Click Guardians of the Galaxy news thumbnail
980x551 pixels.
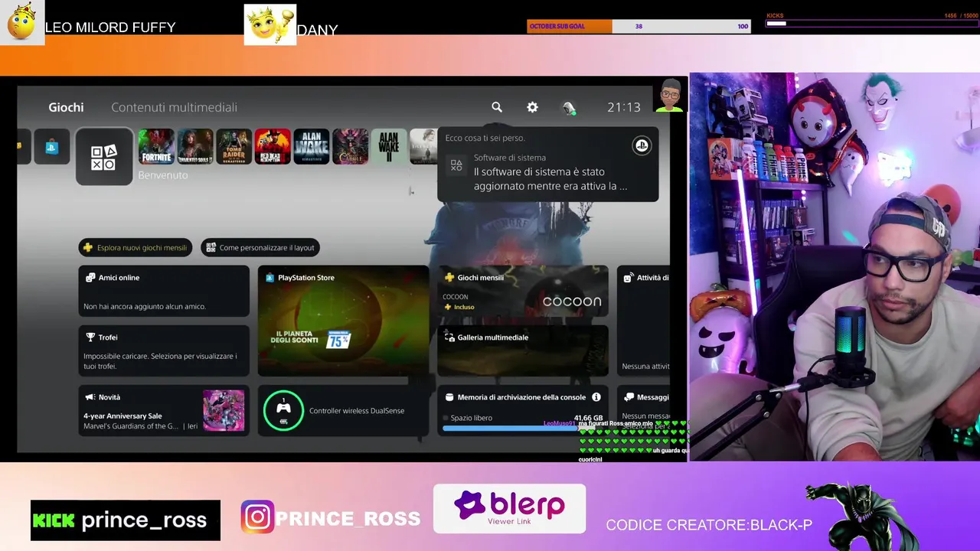tap(224, 410)
